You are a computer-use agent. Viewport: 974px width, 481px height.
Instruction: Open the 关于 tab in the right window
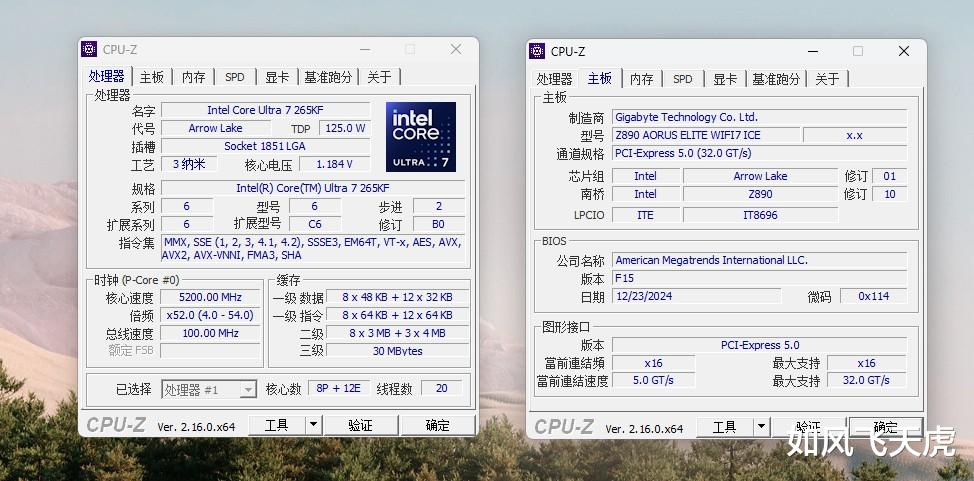[x=827, y=79]
